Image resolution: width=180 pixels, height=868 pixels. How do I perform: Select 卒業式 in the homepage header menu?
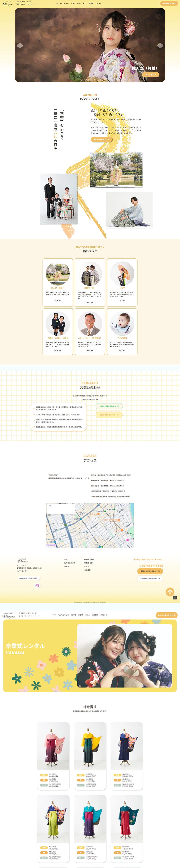(x=79, y=3)
